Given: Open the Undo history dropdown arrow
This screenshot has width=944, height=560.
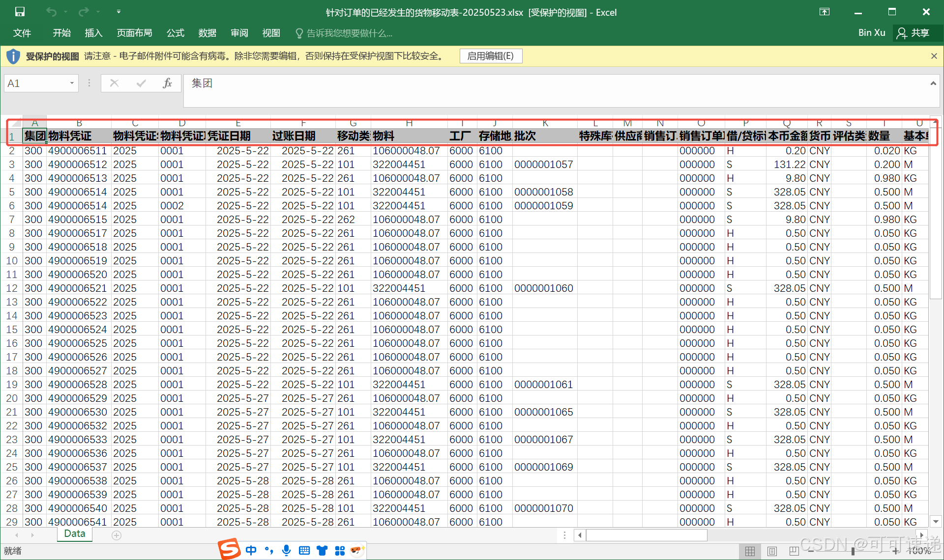Looking at the screenshot, I should click(x=65, y=12).
